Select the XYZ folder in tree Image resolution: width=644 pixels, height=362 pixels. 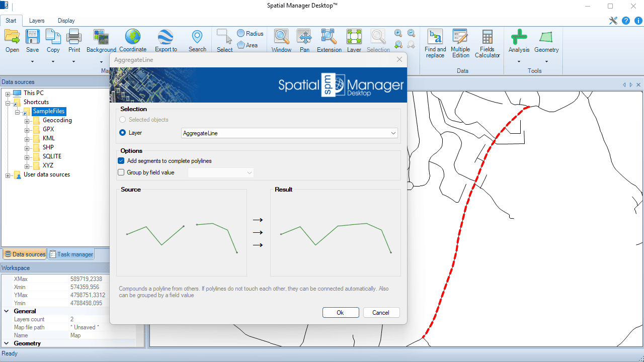pos(48,165)
